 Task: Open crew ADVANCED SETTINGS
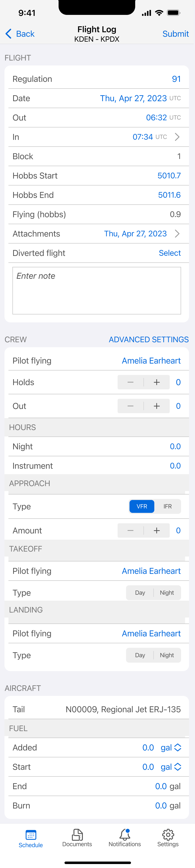point(149,339)
